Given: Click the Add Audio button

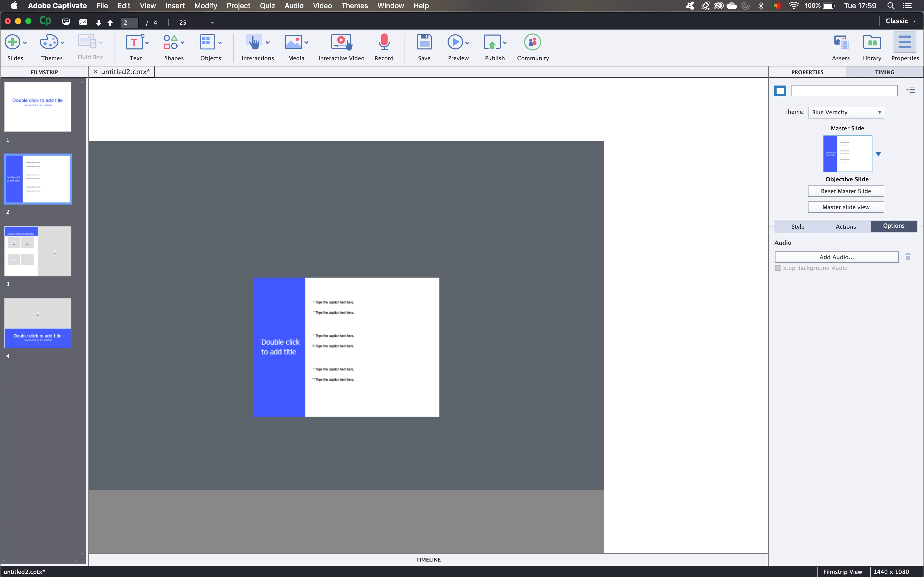Looking at the screenshot, I should [x=836, y=257].
